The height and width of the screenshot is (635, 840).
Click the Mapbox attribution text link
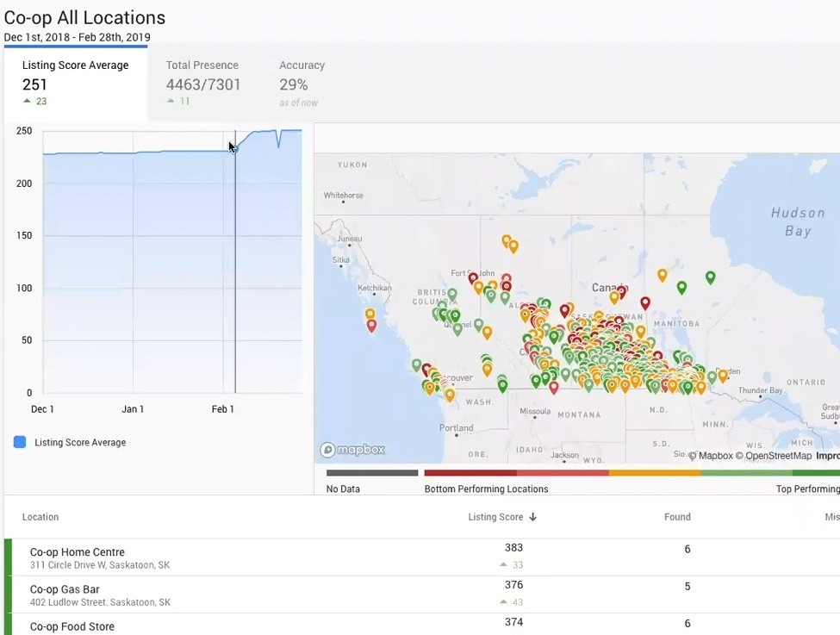711,456
